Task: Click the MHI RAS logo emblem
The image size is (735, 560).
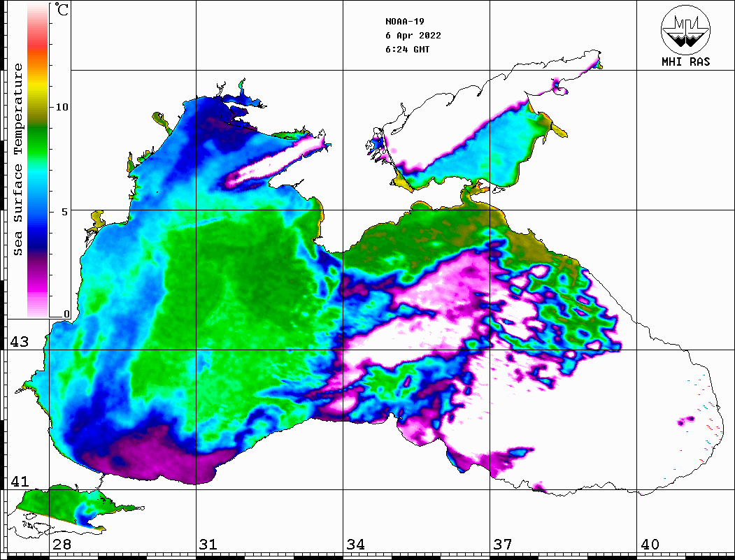Action: click(x=686, y=29)
